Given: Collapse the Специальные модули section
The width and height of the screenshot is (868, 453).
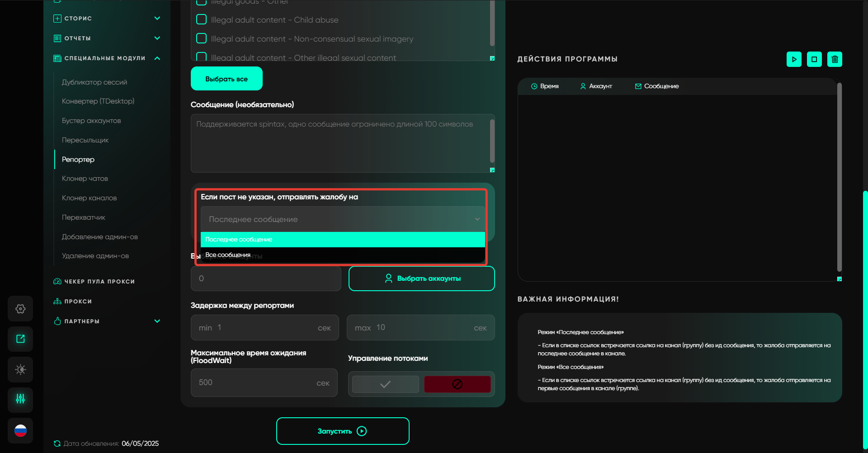Looking at the screenshot, I should [x=157, y=58].
